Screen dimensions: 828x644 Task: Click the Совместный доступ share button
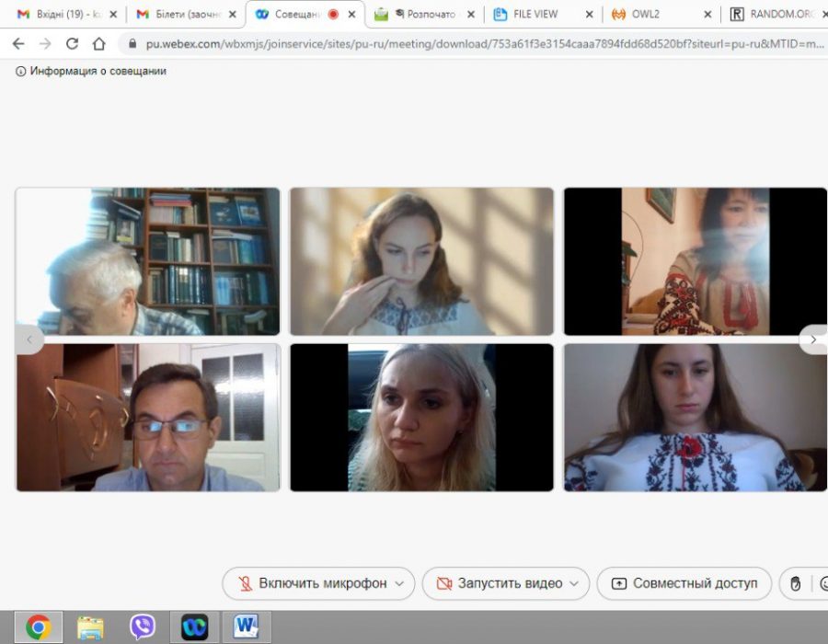coord(684,583)
